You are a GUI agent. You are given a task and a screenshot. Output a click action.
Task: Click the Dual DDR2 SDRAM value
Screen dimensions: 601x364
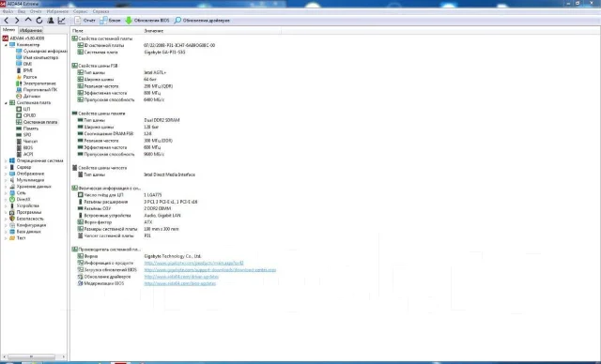pos(162,120)
